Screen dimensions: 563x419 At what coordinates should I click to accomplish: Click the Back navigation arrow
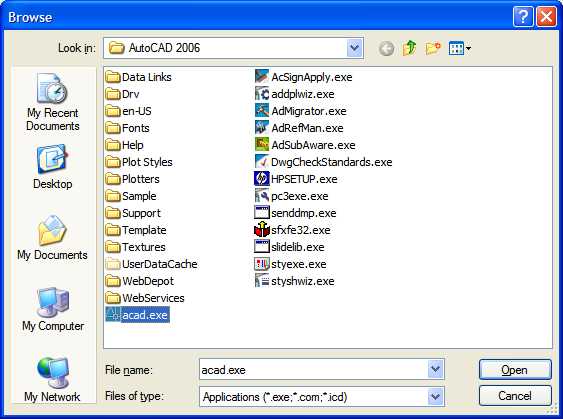386,48
